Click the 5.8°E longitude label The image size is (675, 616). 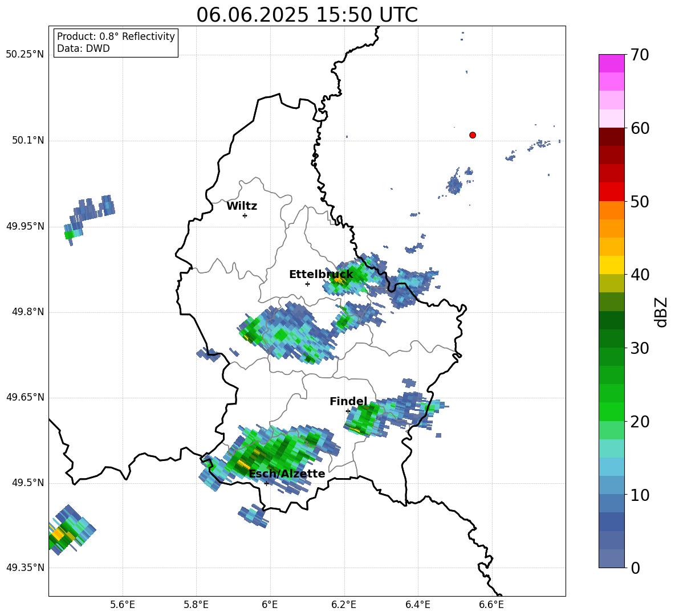click(196, 605)
